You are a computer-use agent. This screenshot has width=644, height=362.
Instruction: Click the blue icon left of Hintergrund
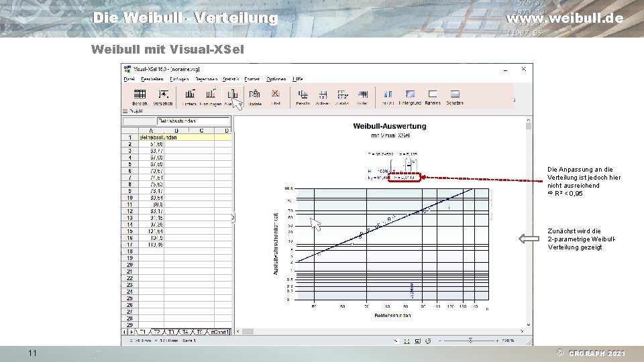pos(388,95)
